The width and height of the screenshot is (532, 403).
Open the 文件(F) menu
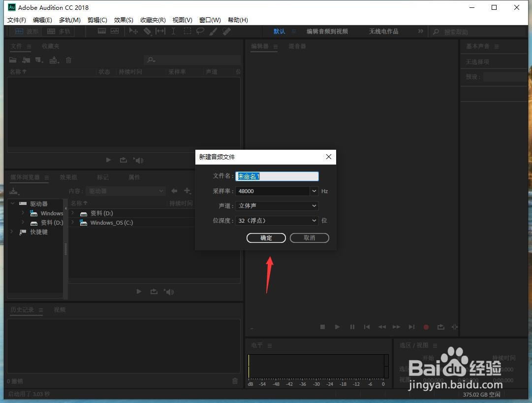[x=17, y=20]
